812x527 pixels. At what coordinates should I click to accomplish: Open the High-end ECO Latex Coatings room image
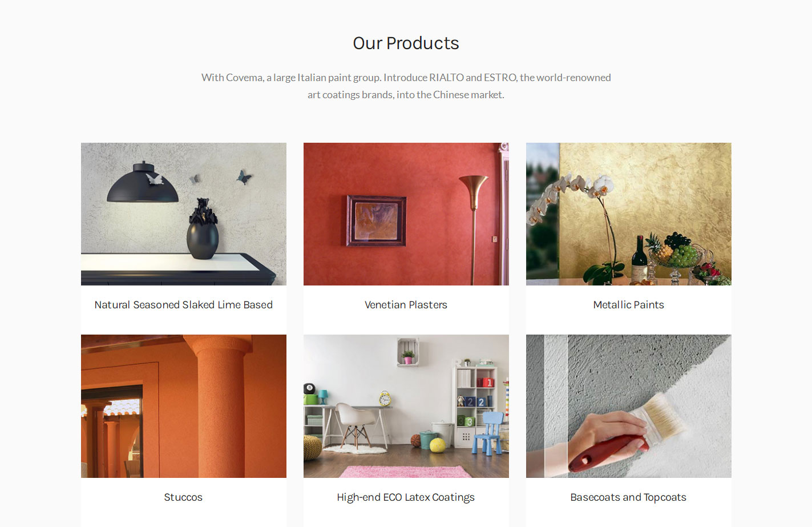[406, 406]
